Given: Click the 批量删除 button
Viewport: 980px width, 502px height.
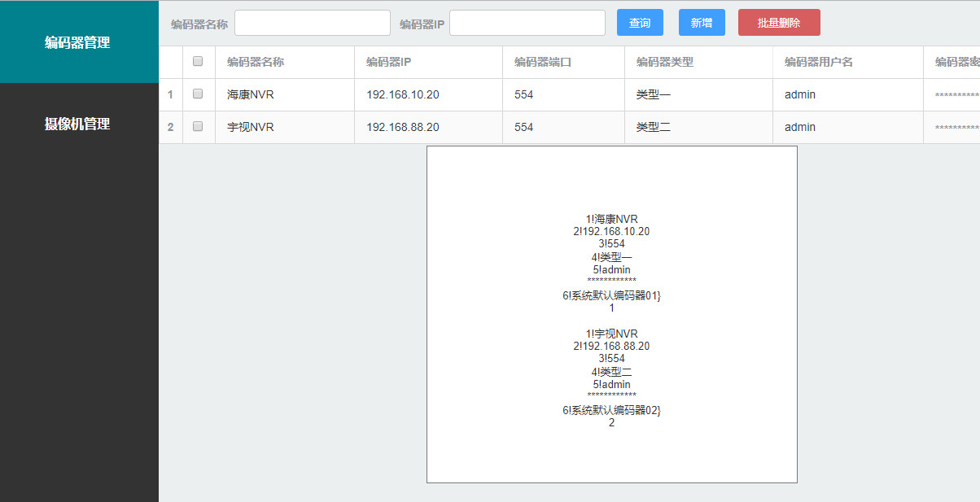Looking at the screenshot, I should 779,23.
